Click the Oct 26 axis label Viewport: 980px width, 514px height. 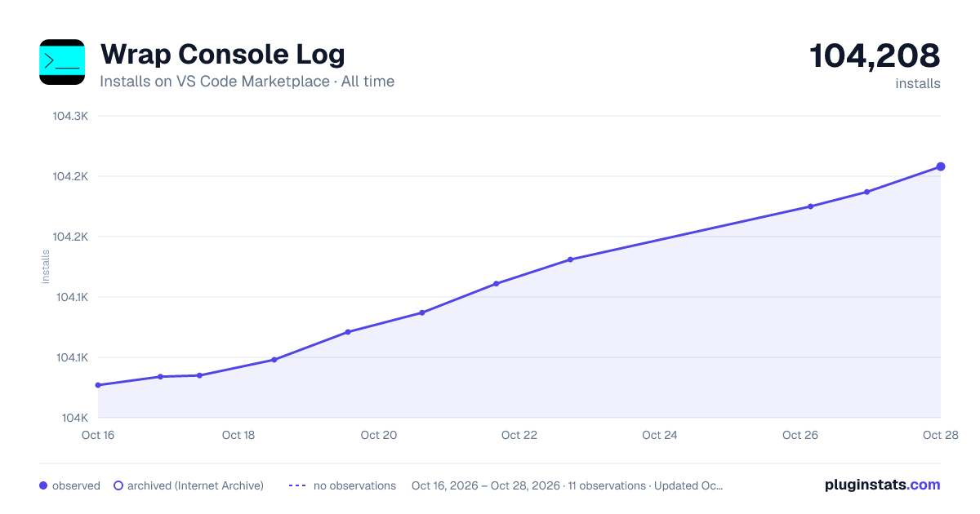[x=800, y=435]
